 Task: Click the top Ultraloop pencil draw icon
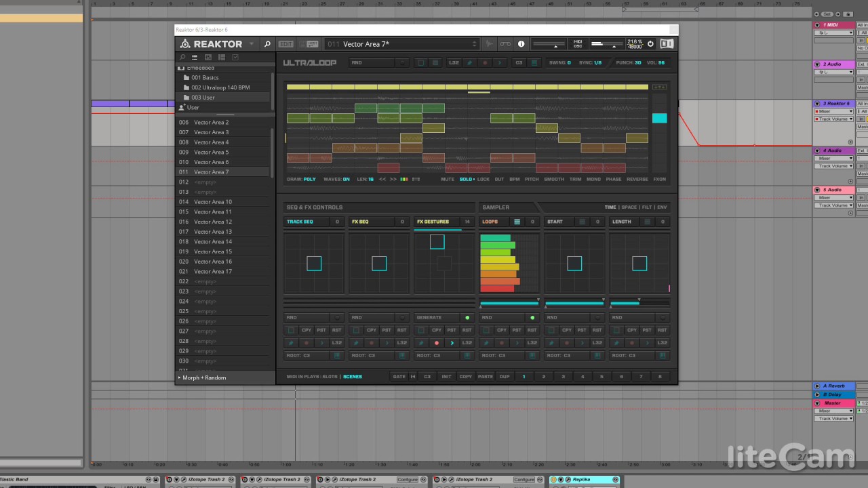click(x=469, y=63)
